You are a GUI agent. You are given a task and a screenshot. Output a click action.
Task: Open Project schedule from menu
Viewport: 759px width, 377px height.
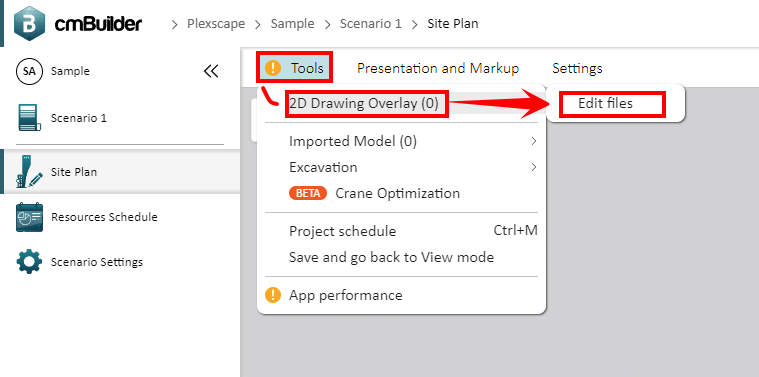[x=342, y=231]
